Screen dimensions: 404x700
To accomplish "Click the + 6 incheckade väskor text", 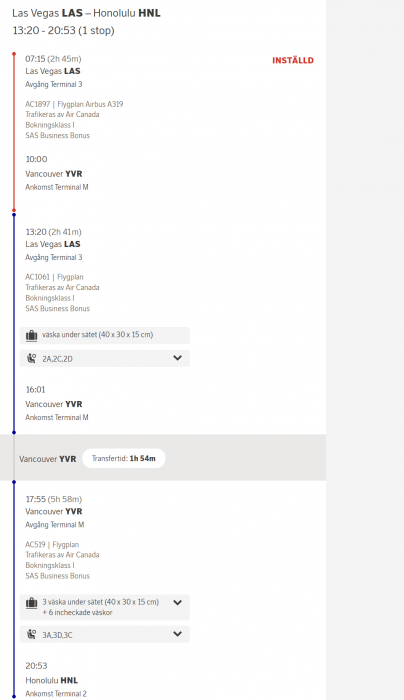I will tap(77, 612).
